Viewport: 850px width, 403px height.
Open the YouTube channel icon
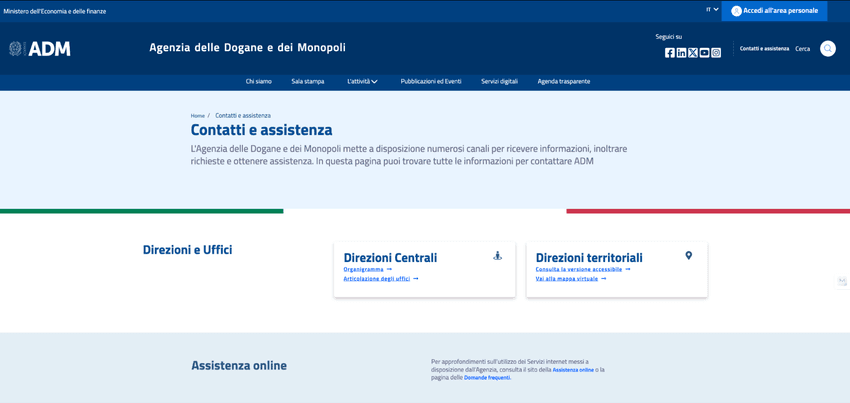[x=704, y=53]
